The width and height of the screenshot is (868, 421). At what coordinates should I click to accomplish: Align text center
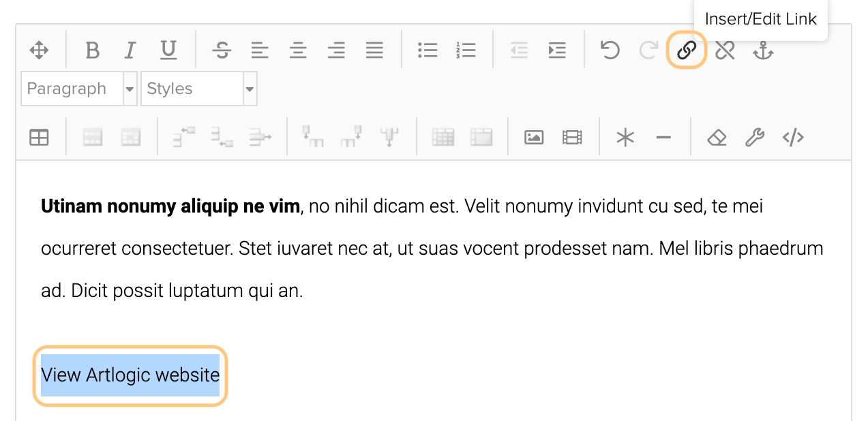click(298, 50)
